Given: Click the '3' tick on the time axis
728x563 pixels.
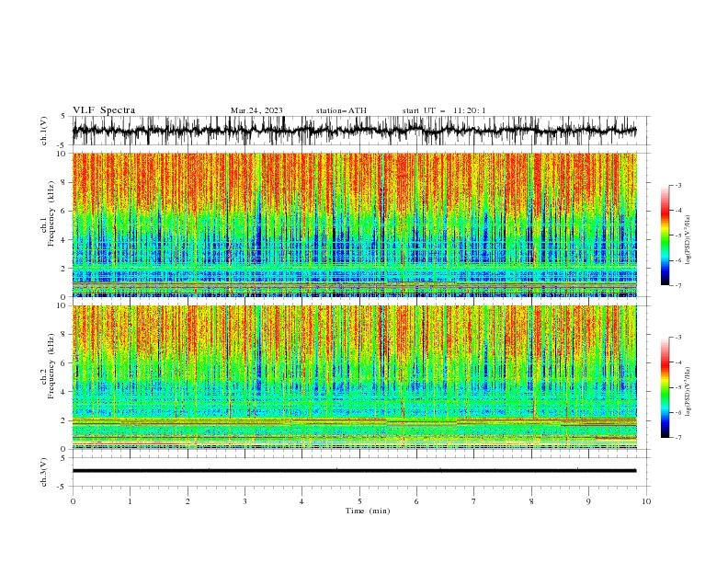Looking at the screenshot, I should coord(245,501).
